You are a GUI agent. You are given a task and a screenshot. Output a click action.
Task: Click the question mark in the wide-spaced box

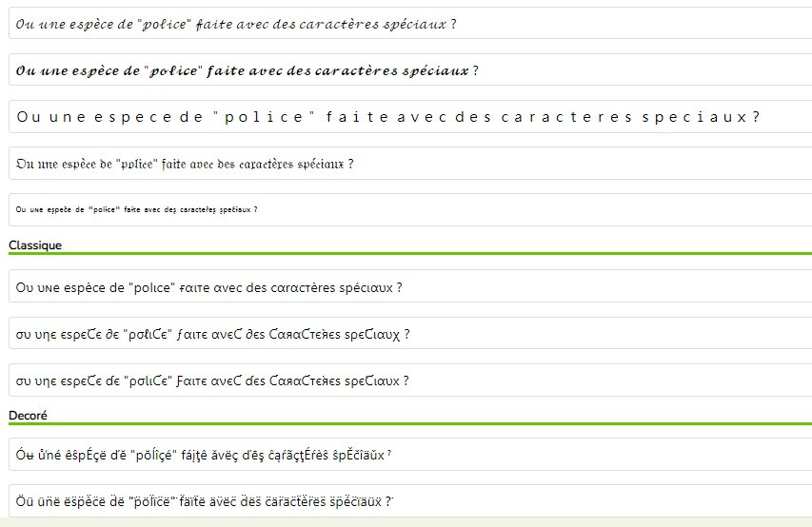click(x=755, y=117)
